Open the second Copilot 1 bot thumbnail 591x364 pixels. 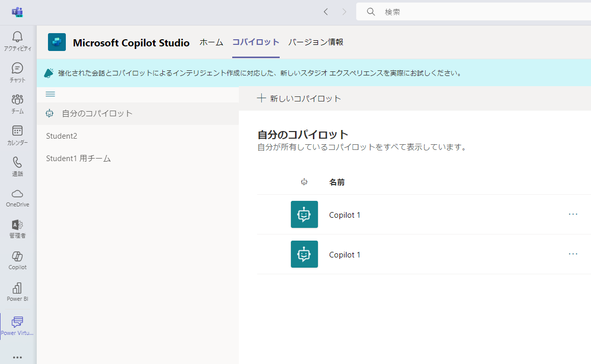pyautogui.click(x=304, y=254)
